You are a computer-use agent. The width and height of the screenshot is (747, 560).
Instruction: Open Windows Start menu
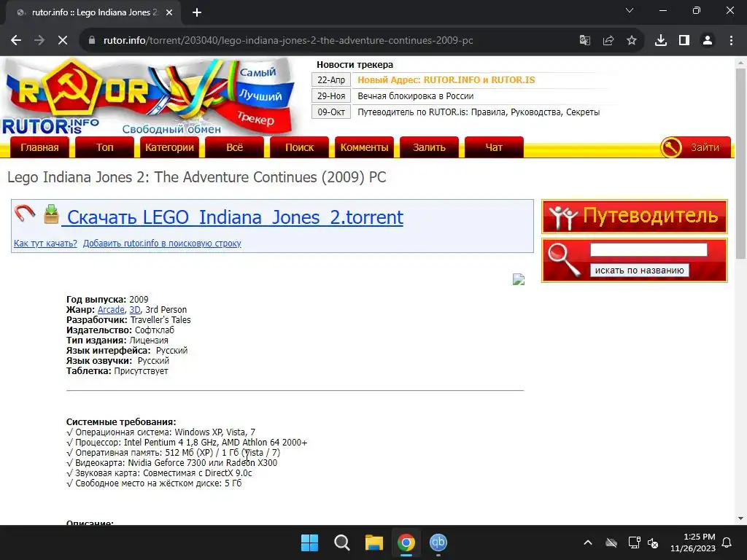[x=309, y=542]
